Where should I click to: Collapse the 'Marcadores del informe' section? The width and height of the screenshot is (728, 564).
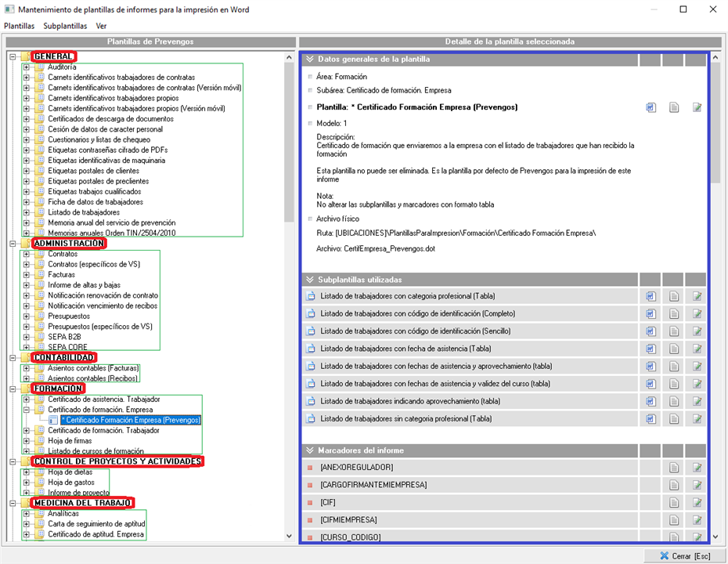(x=309, y=450)
